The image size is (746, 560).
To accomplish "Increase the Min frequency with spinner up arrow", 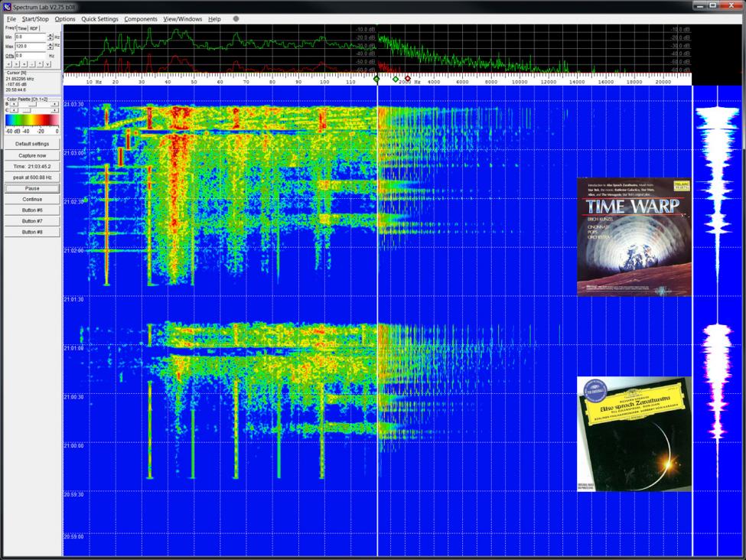I will pyautogui.click(x=50, y=34).
